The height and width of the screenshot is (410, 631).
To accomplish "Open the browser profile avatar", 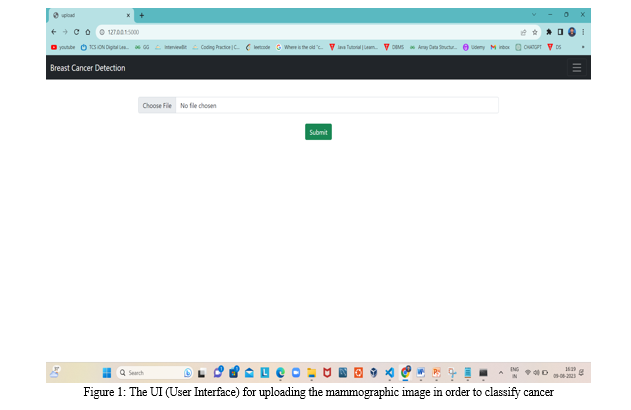I will tap(571, 32).
